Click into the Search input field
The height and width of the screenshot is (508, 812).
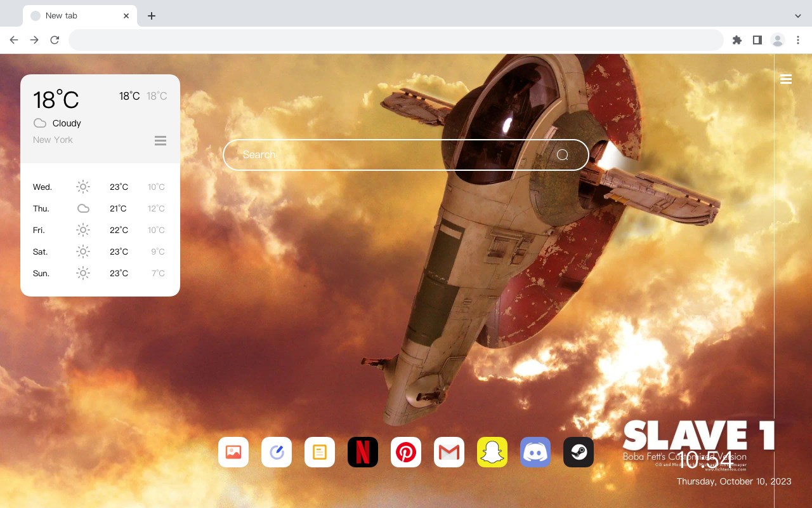pyautogui.click(x=406, y=155)
